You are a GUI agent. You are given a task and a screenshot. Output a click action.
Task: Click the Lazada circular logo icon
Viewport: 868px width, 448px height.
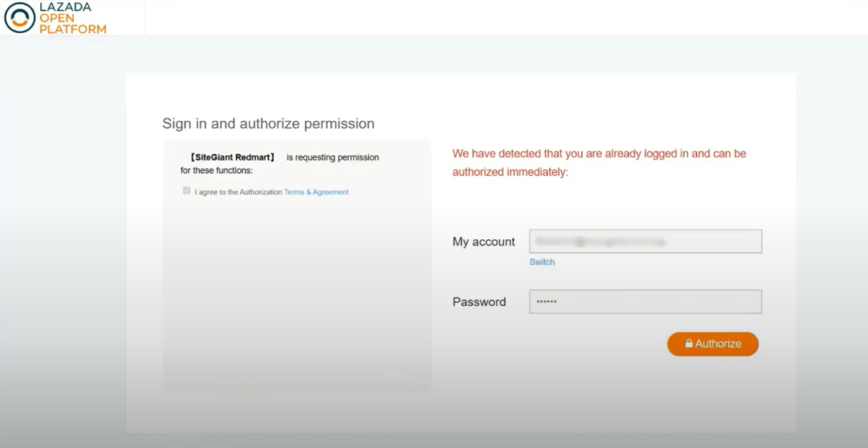[20, 17]
